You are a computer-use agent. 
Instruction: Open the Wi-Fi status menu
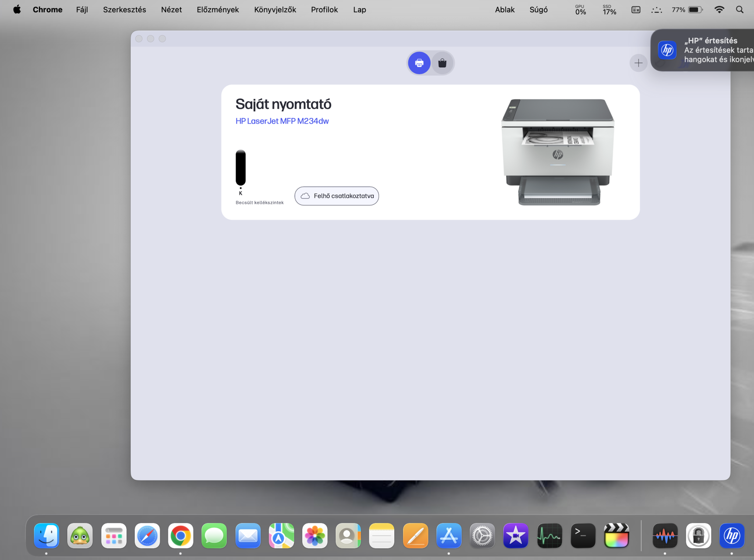click(719, 10)
